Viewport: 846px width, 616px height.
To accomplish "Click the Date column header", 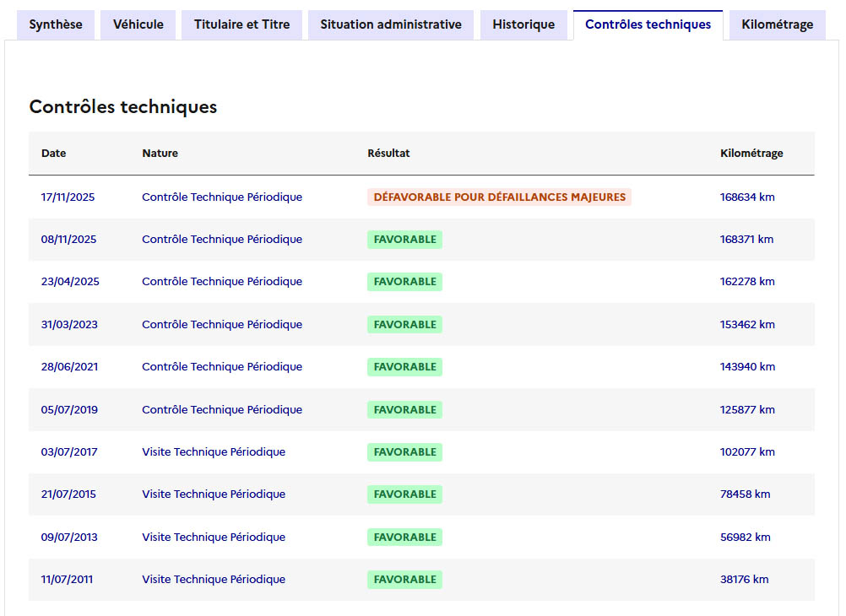I will pos(53,154).
